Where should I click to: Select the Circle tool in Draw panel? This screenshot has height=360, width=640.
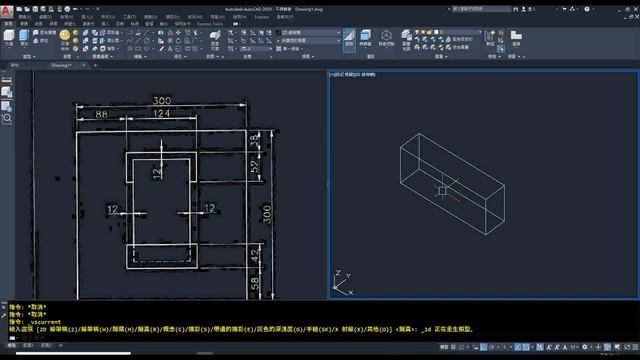146,41
